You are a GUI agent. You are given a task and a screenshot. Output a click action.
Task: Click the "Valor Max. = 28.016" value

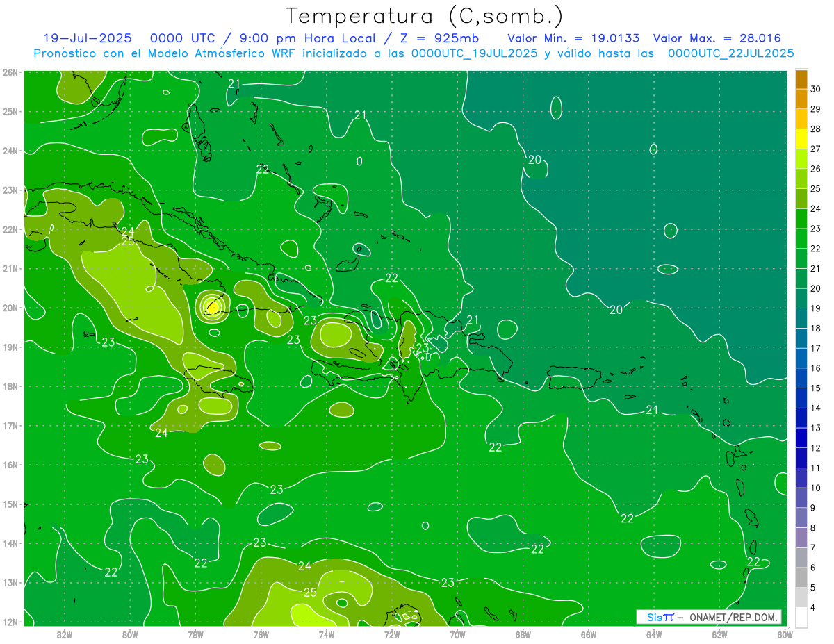click(717, 38)
